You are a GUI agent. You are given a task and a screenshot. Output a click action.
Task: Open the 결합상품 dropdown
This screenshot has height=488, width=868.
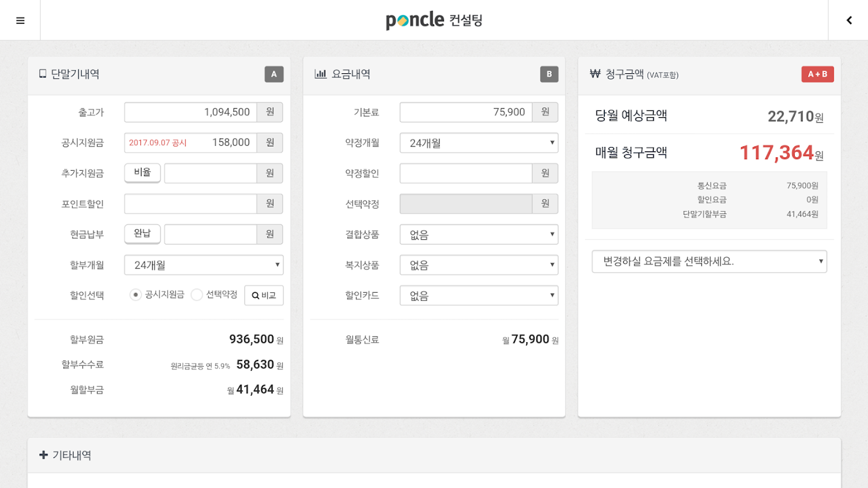point(479,234)
